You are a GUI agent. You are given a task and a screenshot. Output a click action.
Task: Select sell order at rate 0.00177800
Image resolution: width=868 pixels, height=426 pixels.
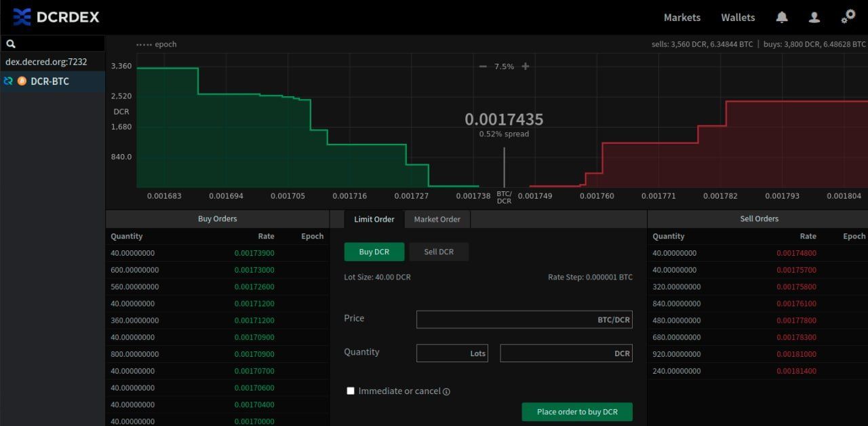[x=758, y=321]
